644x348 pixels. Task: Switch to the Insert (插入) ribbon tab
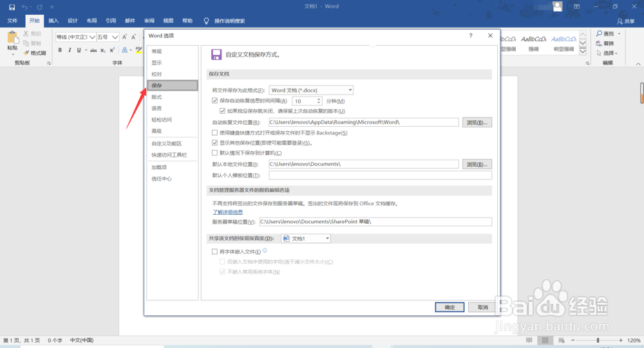[53, 21]
